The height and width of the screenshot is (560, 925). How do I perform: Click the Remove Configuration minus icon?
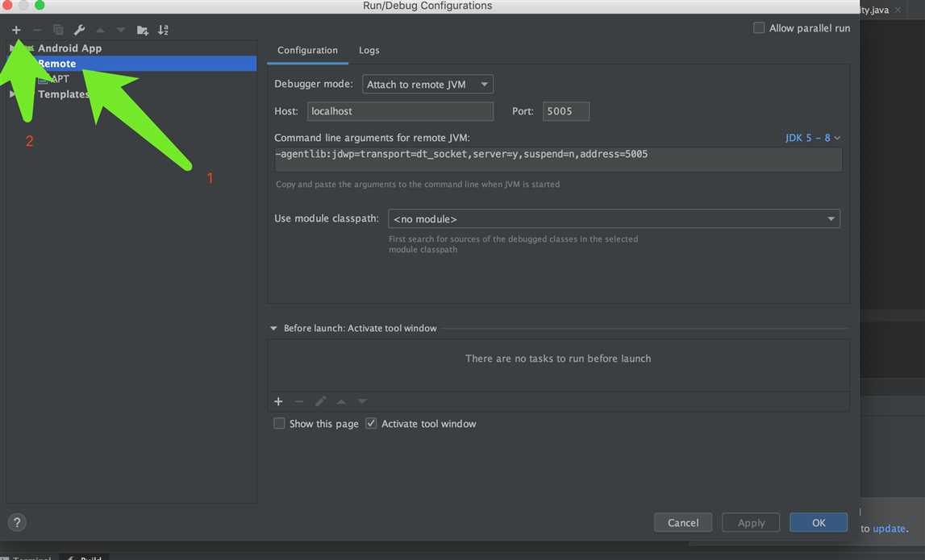pos(37,30)
